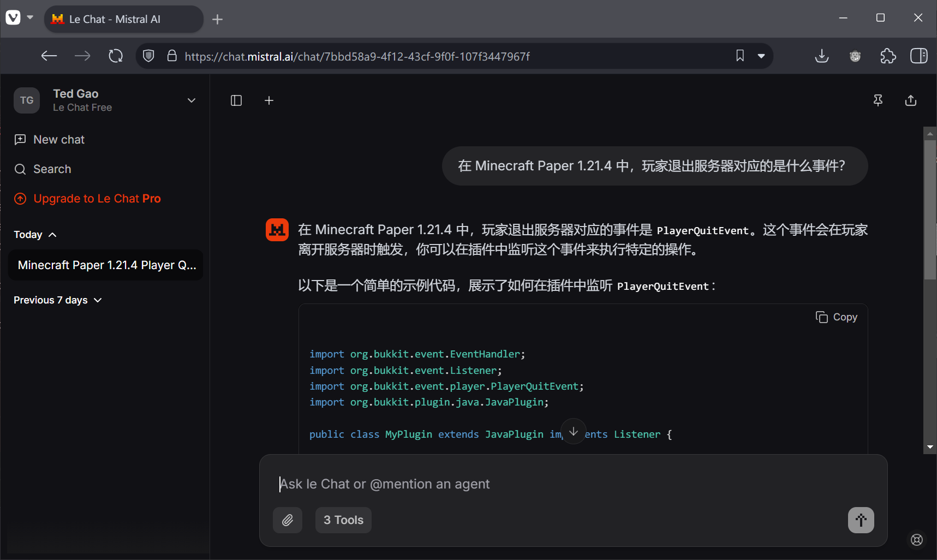Bookmark this page in the address bar

click(740, 56)
